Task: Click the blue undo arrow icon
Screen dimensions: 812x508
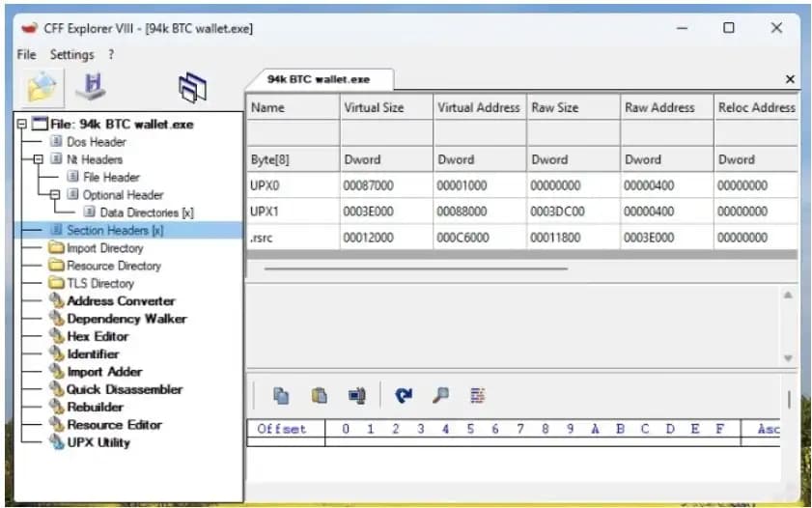Action: [x=404, y=396]
